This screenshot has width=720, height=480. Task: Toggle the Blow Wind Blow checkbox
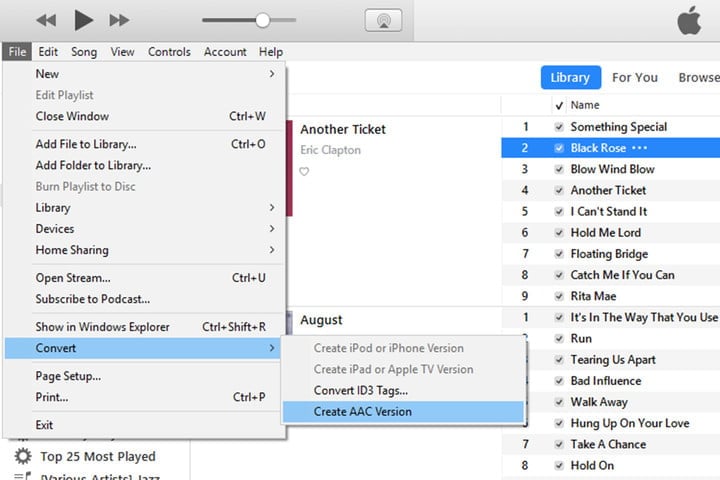point(559,169)
